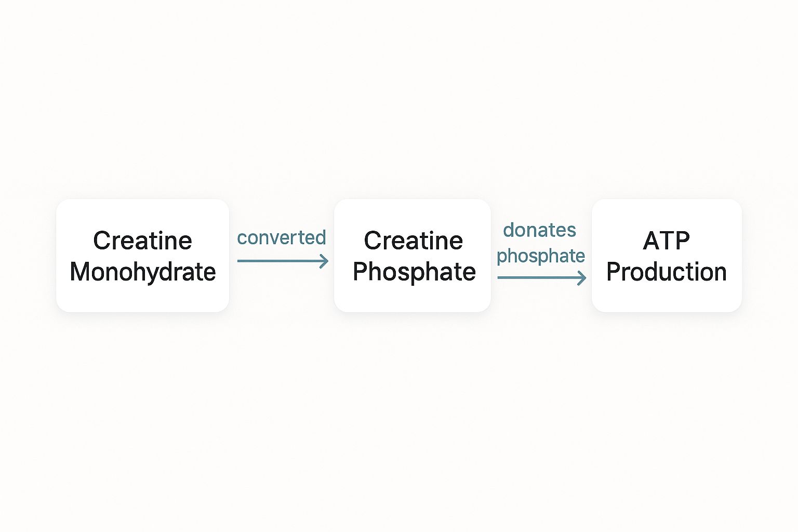Click the black "Phosphate" text in the middle box
798x532 pixels.
[414, 272]
